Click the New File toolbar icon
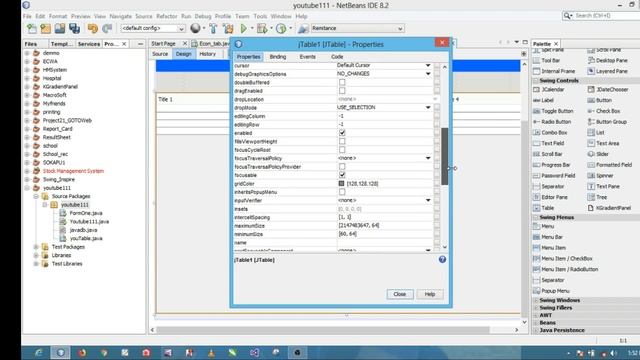640x360 pixels. pos(31,28)
